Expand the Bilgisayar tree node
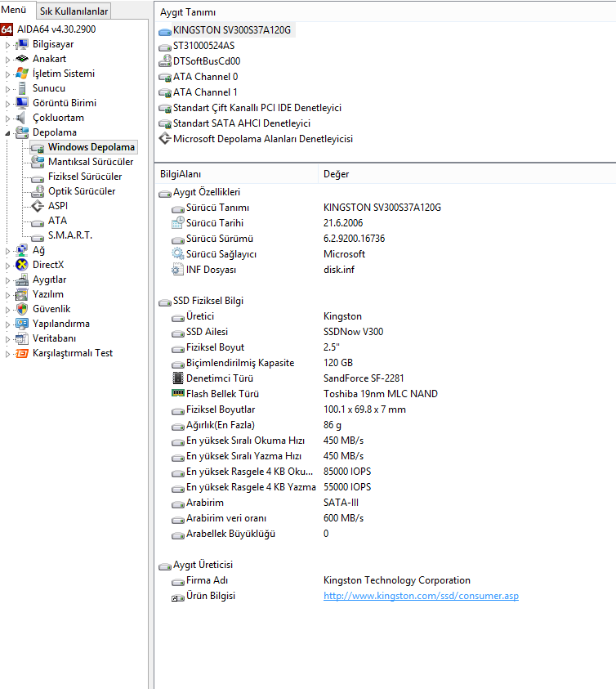616x689 pixels. coord(7,45)
